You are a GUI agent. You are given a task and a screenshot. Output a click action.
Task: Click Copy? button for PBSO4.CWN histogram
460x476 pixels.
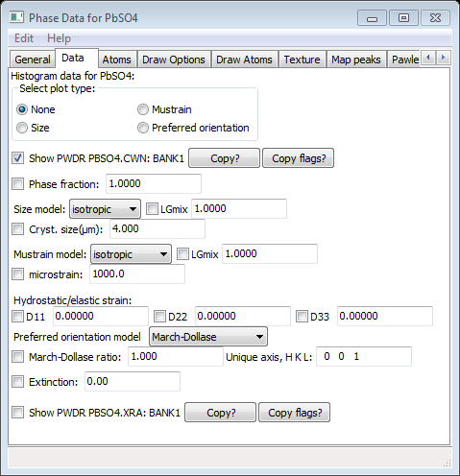224,158
